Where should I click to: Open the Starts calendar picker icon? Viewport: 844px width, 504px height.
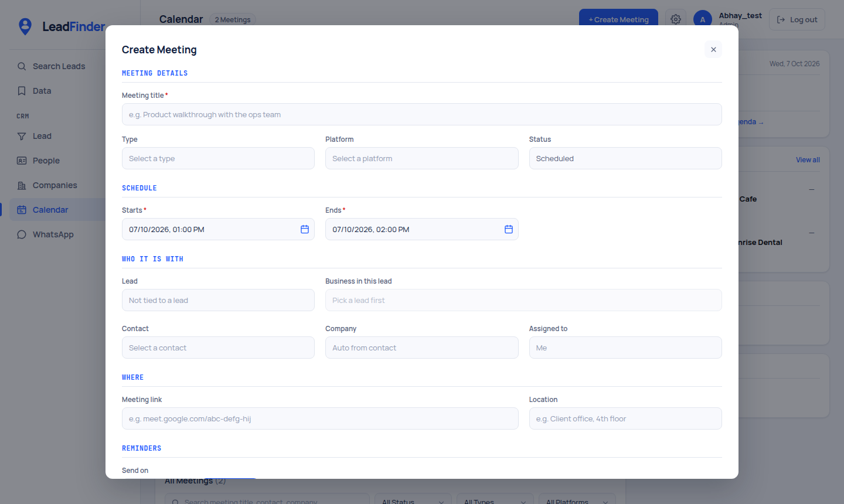coord(305,229)
